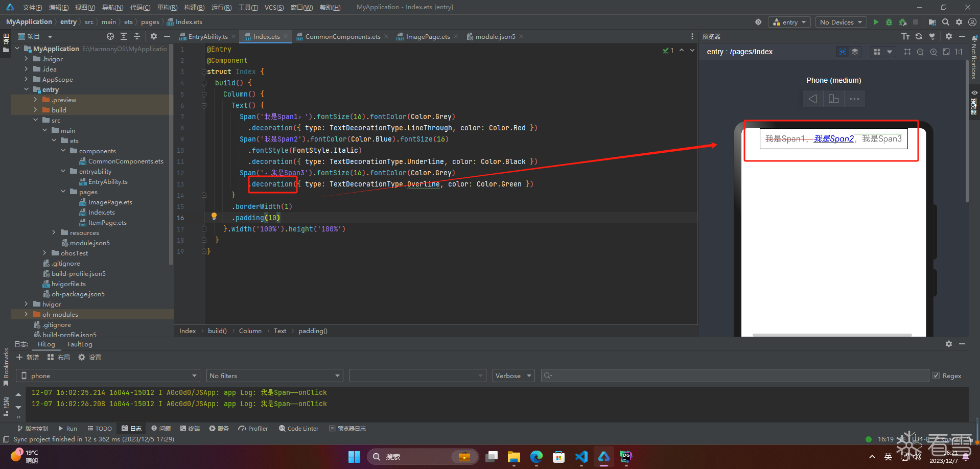
Task: Click the lightbulb quick-fix icon on line 16
Action: click(214, 216)
